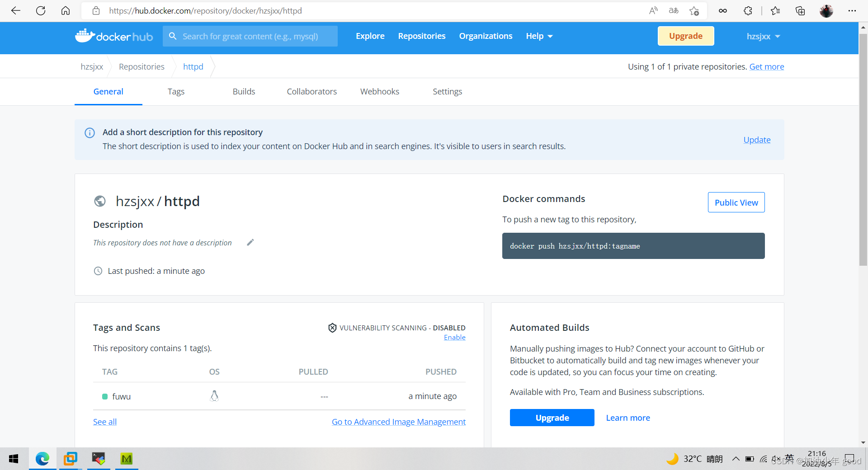Click the battery tray icon
The width and height of the screenshot is (868, 470).
[750, 459]
